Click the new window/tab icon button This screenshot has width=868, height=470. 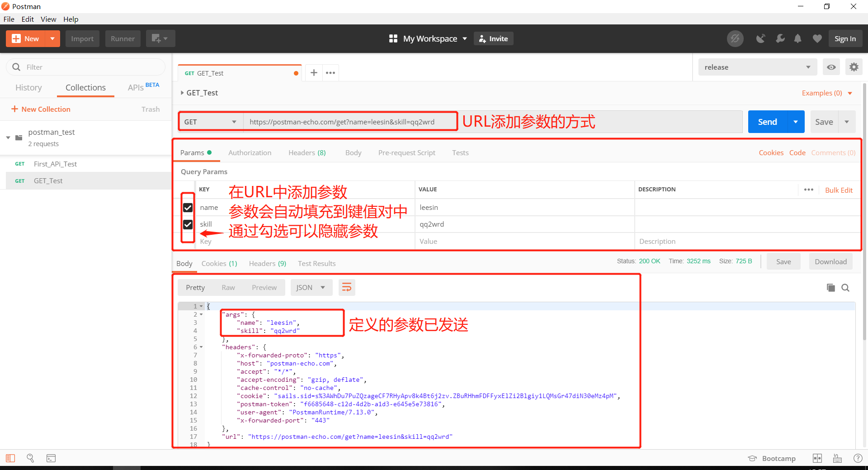pyautogui.click(x=160, y=39)
